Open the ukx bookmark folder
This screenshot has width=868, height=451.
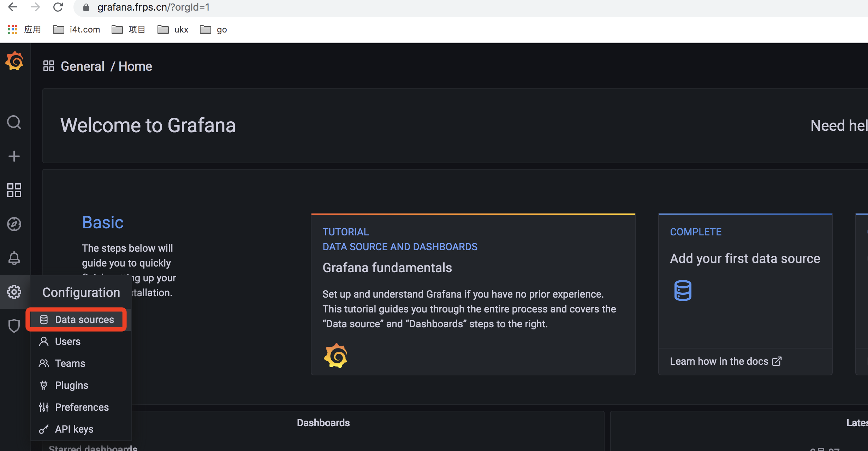(x=173, y=29)
